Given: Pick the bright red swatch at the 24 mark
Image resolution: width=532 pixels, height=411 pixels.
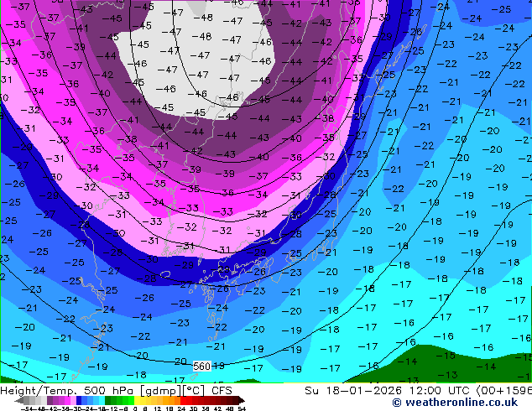Looking at the screenshot, I should (x=183, y=400).
